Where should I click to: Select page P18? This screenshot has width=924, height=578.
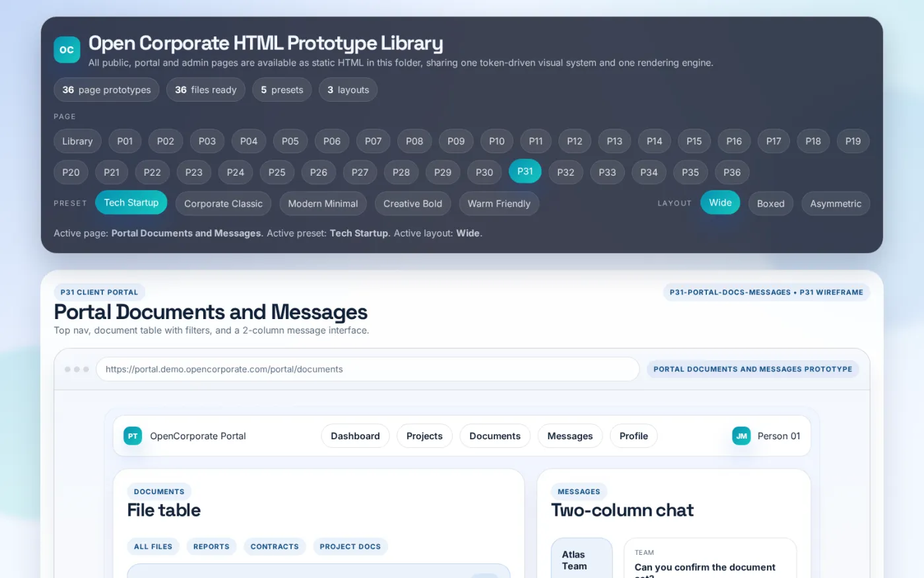(x=813, y=141)
